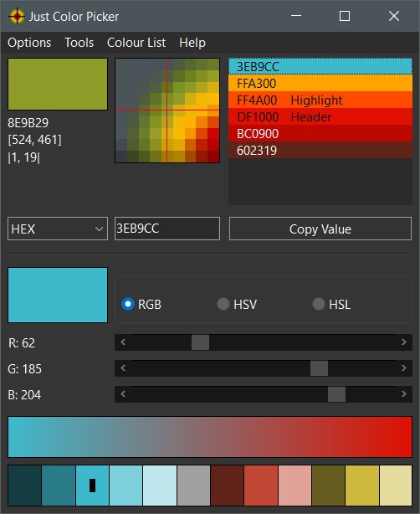Click the Just Color Picker app icon
420x514 pixels.
17,16
